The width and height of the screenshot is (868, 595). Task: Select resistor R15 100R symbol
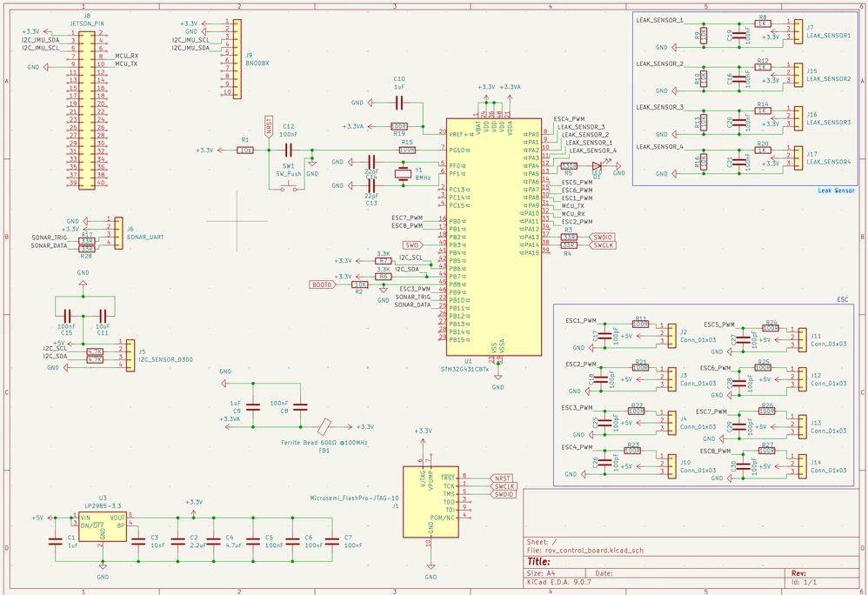pos(407,150)
